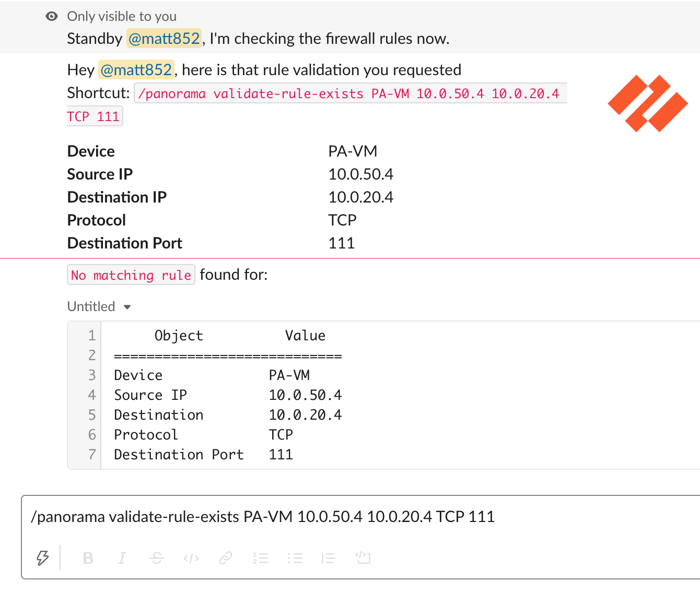Image resolution: width=700 pixels, height=593 pixels.
Task: Click the eye icon beside Only visible to you
Action: (x=52, y=16)
